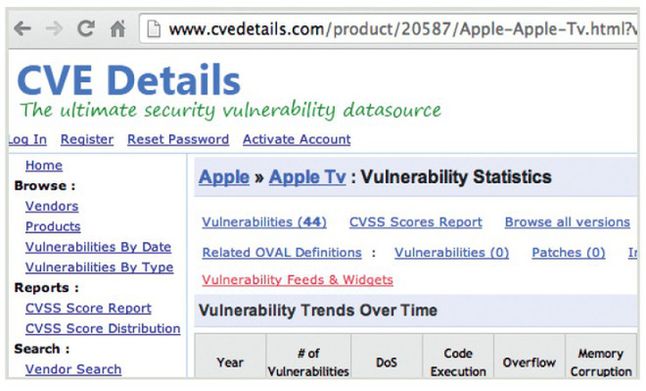Viewport: 646px width, 391px height.
Task: Open Related OVAL Definitions
Action: point(282,253)
